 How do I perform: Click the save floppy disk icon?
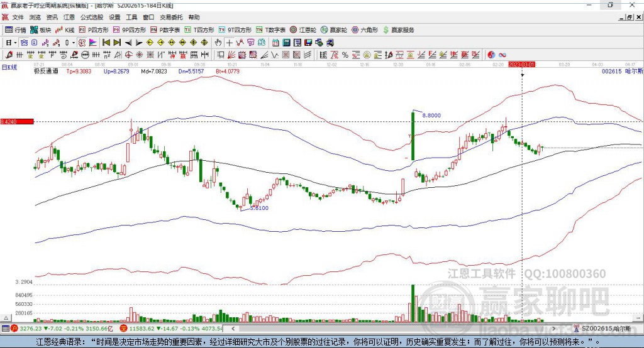tap(308, 43)
